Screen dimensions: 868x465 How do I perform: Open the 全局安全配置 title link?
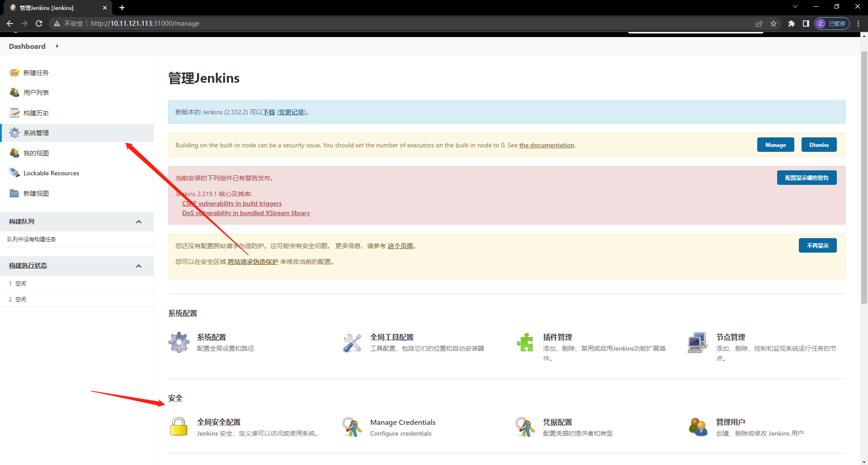click(218, 422)
